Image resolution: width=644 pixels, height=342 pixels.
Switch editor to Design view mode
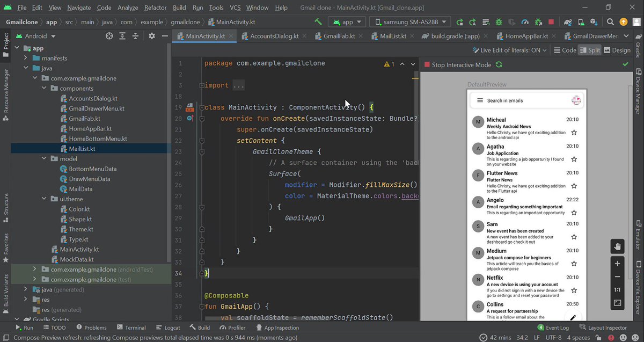click(x=617, y=50)
